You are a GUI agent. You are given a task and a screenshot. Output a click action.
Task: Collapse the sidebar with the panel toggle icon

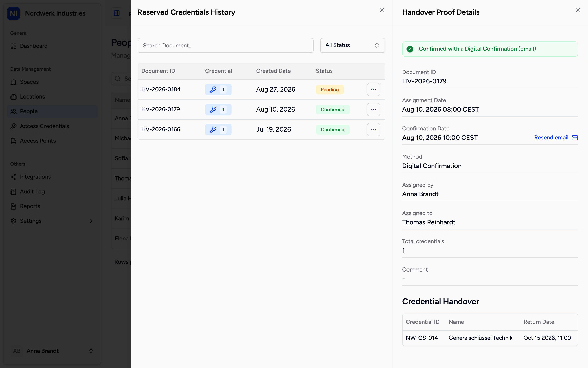coord(117,13)
